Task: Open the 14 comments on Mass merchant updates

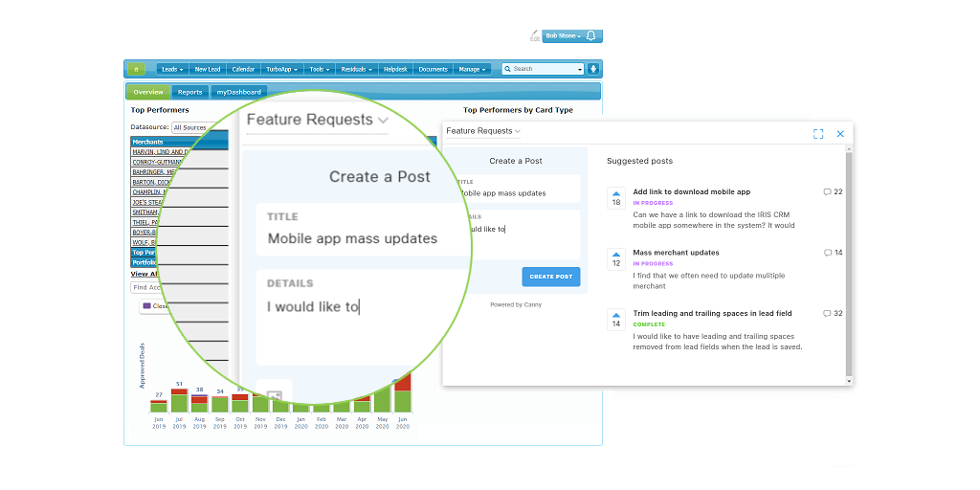Action: (x=834, y=253)
